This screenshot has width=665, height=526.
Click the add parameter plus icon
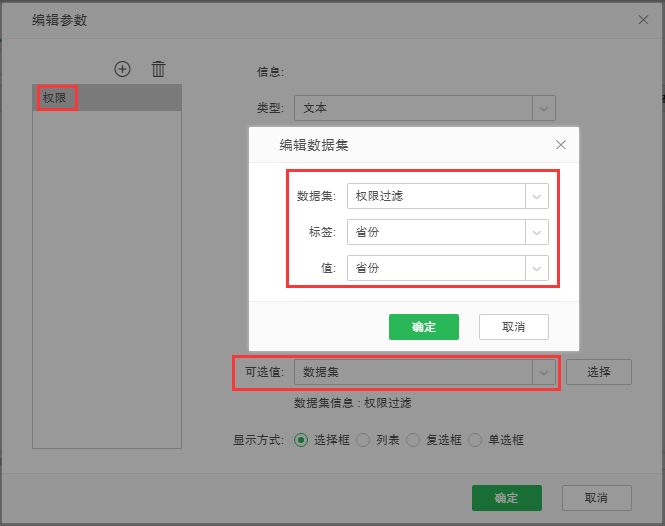[123, 69]
